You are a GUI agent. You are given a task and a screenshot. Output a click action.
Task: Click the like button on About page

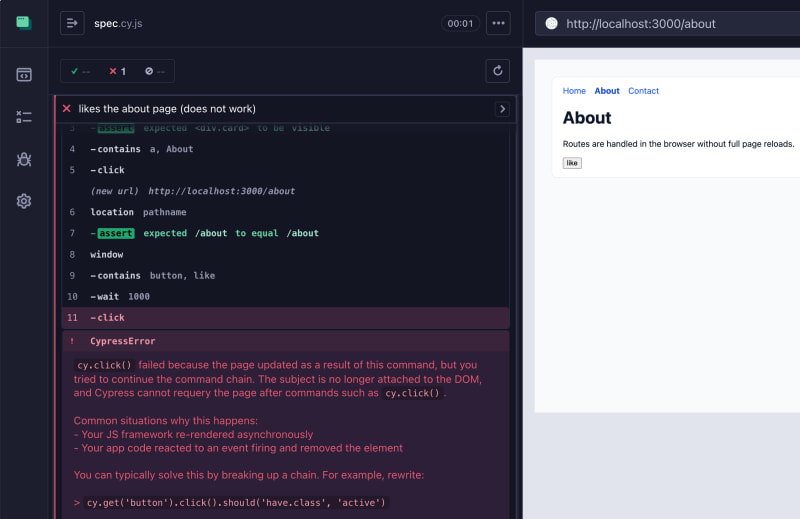click(x=572, y=163)
